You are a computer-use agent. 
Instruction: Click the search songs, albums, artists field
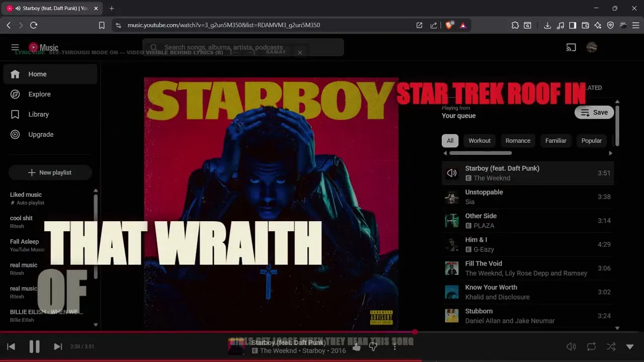tap(243, 47)
